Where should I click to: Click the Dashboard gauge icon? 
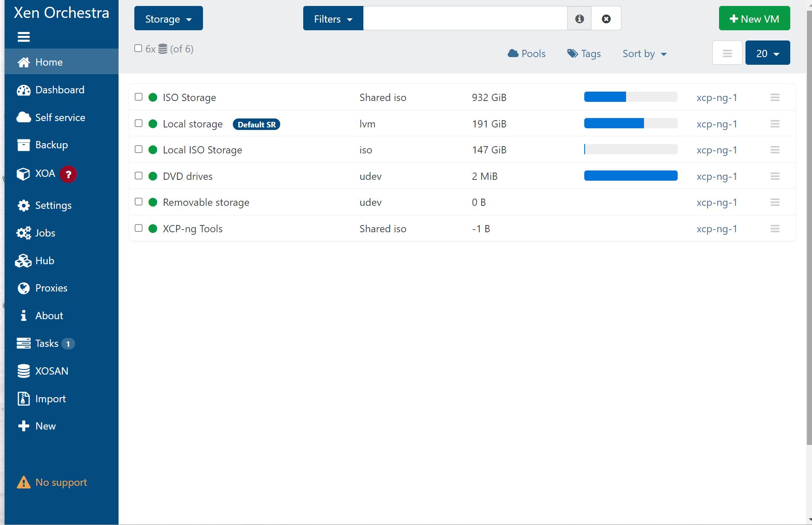pos(24,90)
